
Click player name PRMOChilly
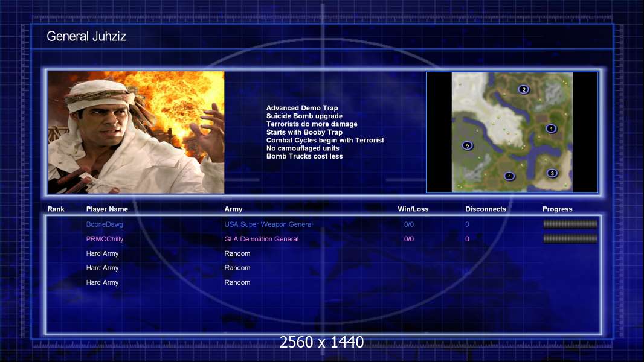(x=105, y=239)
